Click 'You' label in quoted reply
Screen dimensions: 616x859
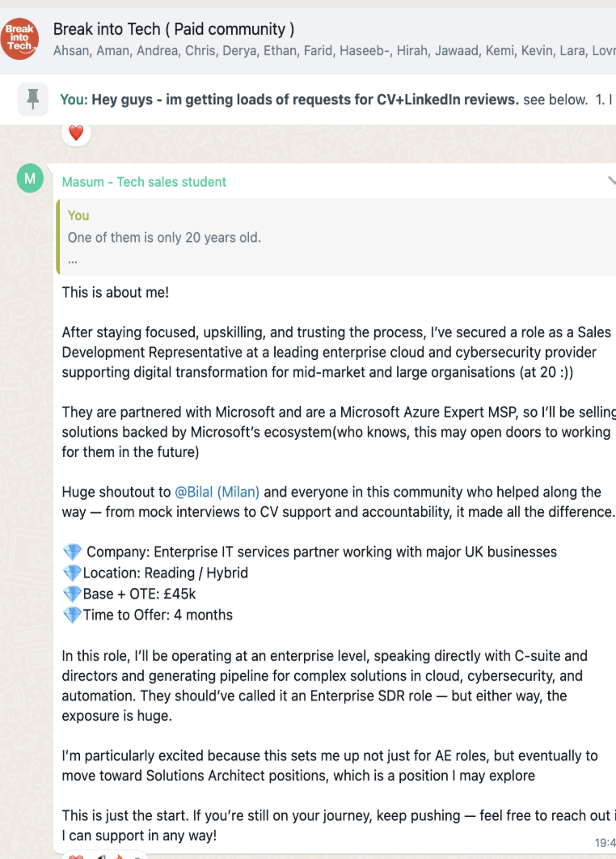point(78,215)
